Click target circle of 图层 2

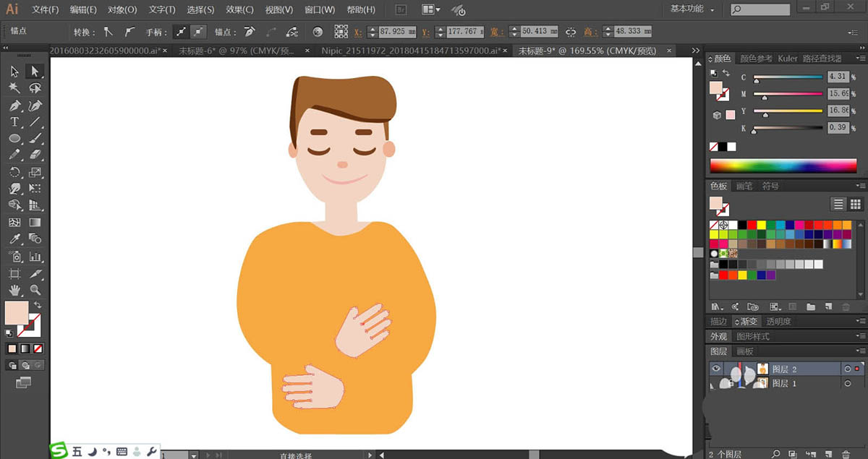(x=847, y=369)
